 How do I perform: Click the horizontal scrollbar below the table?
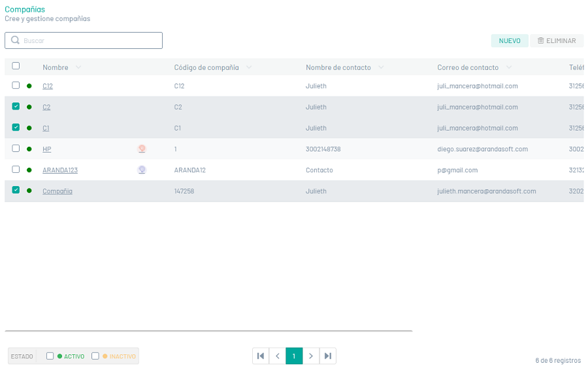point(209,331)
